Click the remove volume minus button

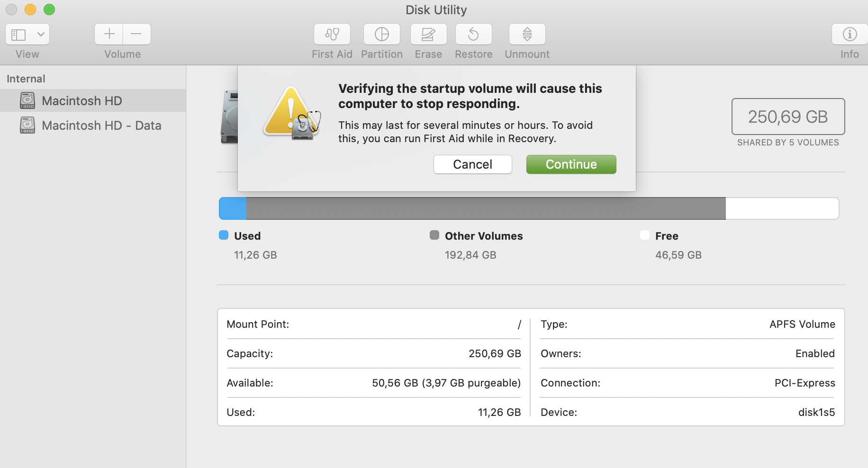coord(136,34)
